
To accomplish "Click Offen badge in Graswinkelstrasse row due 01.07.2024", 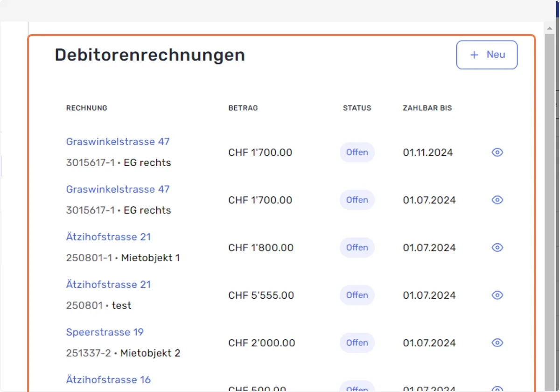I will [x=357, y=200].
